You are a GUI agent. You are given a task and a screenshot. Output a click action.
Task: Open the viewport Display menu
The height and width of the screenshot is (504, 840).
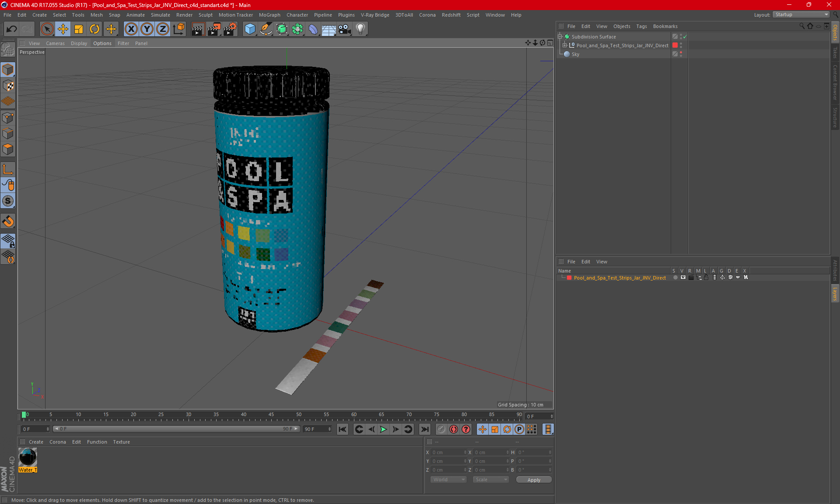pos(79,43)
